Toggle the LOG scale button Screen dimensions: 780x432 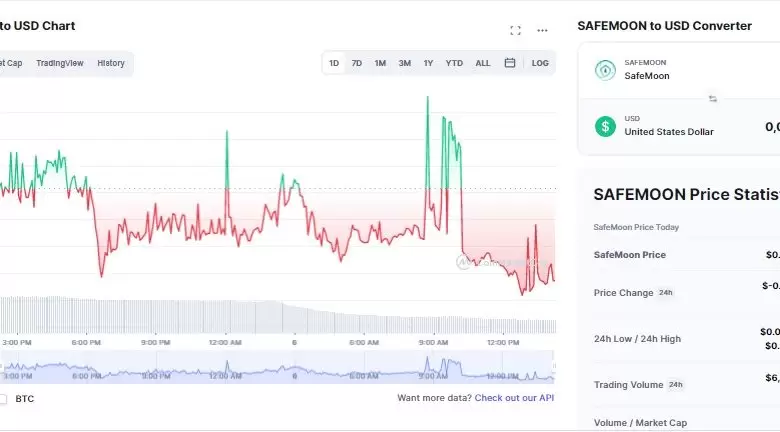[x=540, y=63]
